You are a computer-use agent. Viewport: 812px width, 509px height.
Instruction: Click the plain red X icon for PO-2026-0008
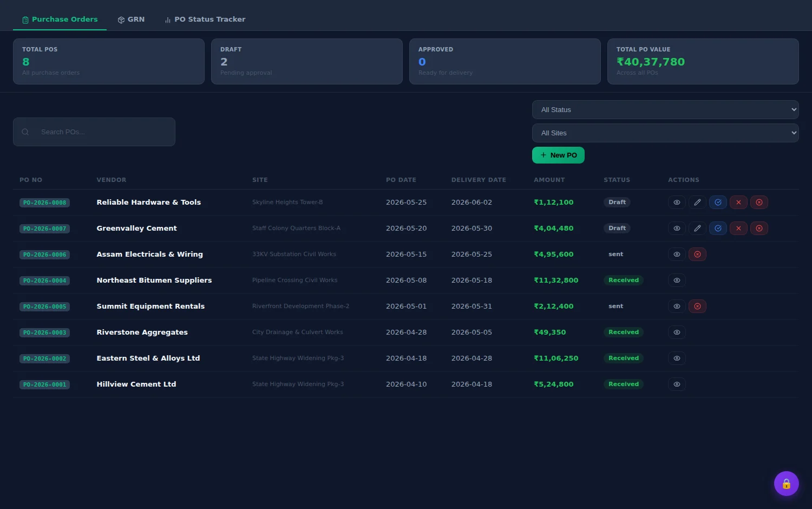(x=738, y=202)
